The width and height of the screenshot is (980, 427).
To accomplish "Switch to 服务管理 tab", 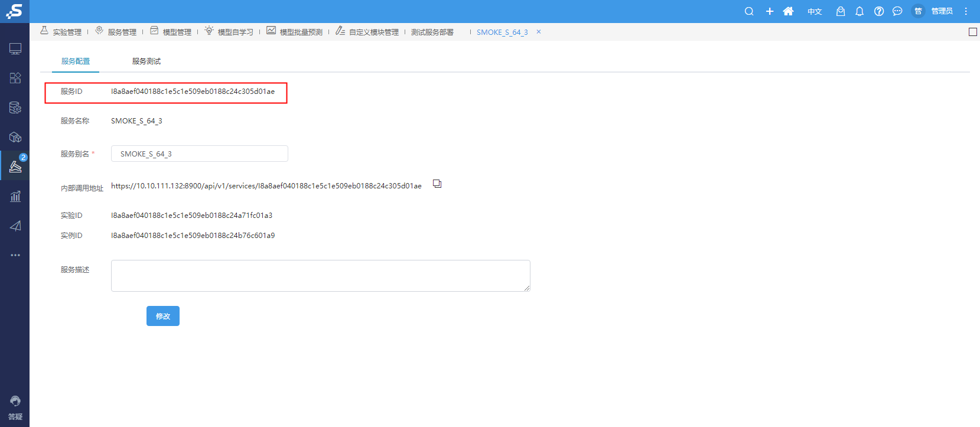I will (x=116, y=31).
